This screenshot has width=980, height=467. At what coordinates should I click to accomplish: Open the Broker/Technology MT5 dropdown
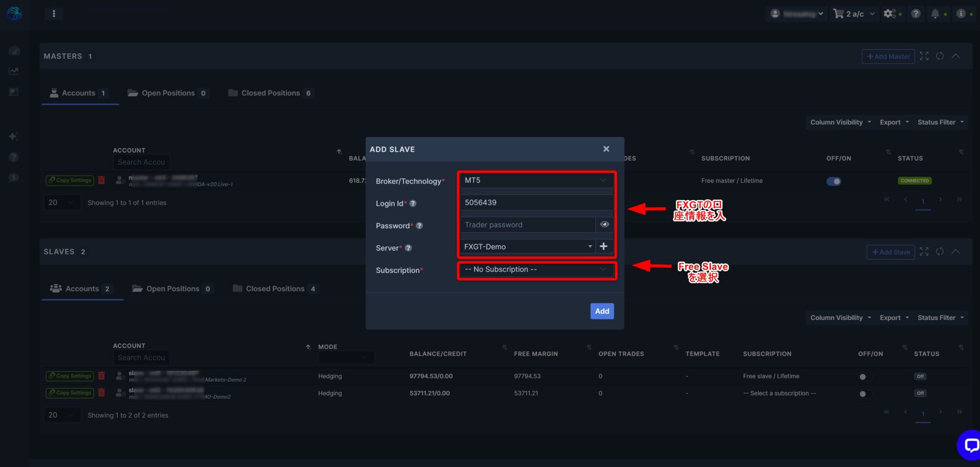(536, 180)
